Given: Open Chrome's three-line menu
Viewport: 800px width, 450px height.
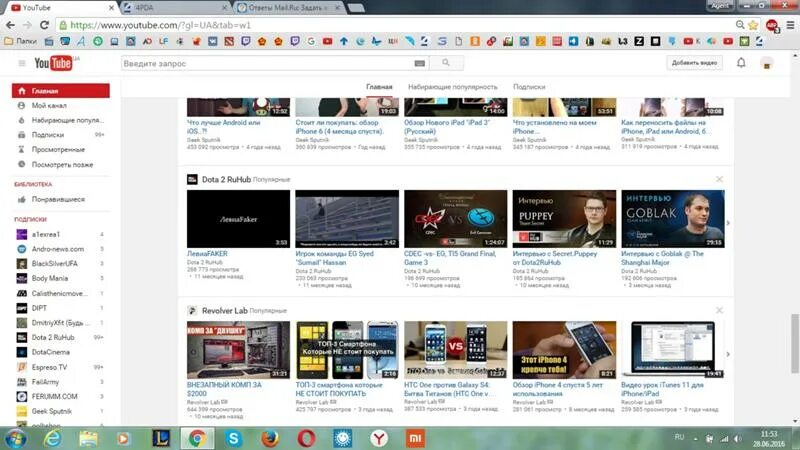Looking at the screenshot, I should pyautogui.click(x=790, y=25).
